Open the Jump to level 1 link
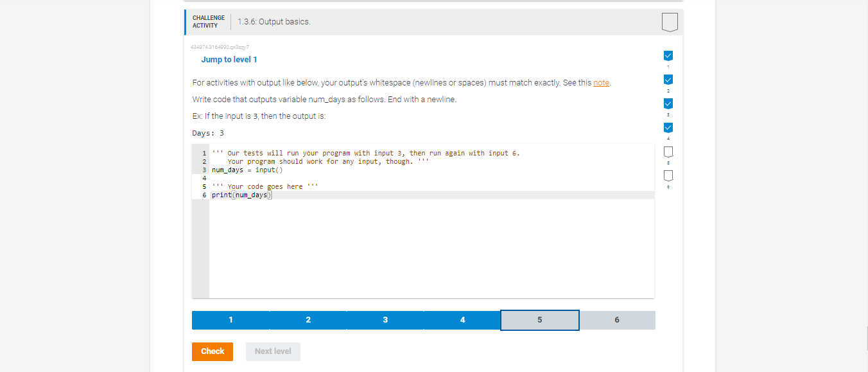Image resolution: width=868 pixels, height=372 pixels. coord(229,59)
